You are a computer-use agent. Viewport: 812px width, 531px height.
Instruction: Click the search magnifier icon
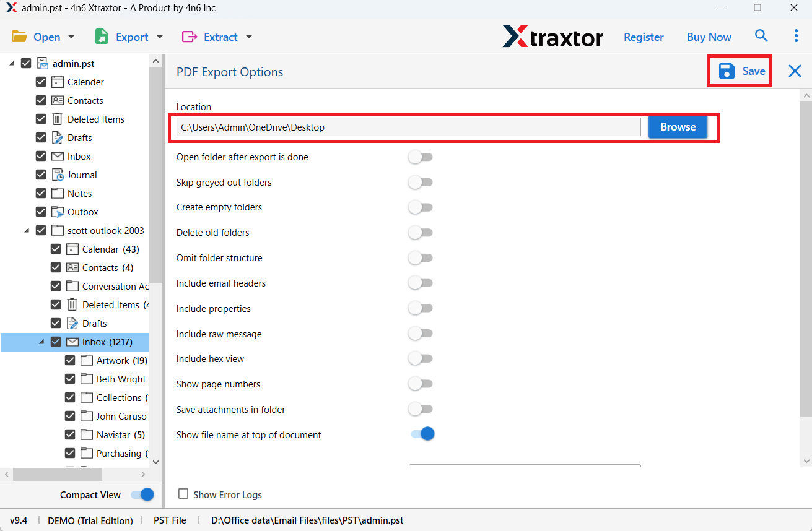(761, 36)
